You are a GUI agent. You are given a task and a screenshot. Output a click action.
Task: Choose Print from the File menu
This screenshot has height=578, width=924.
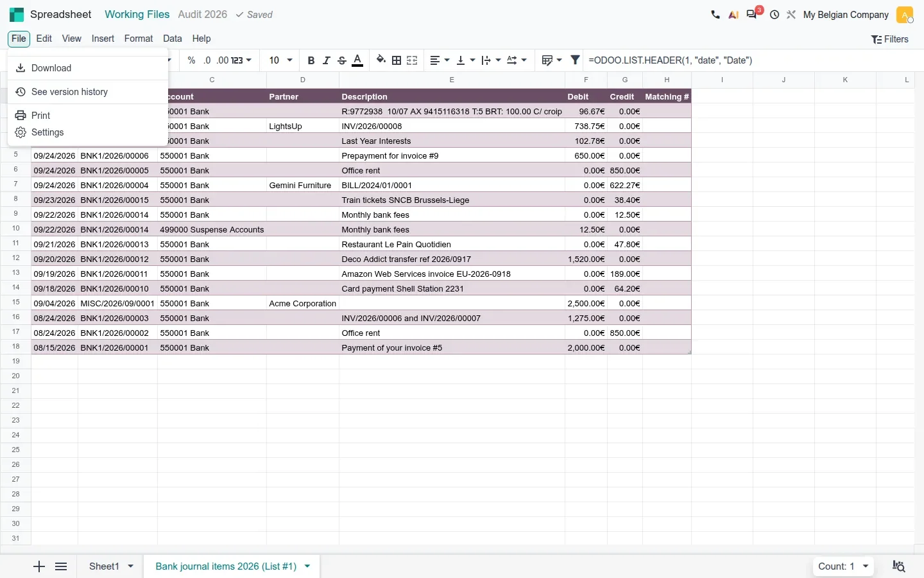(x=88, y=116)
